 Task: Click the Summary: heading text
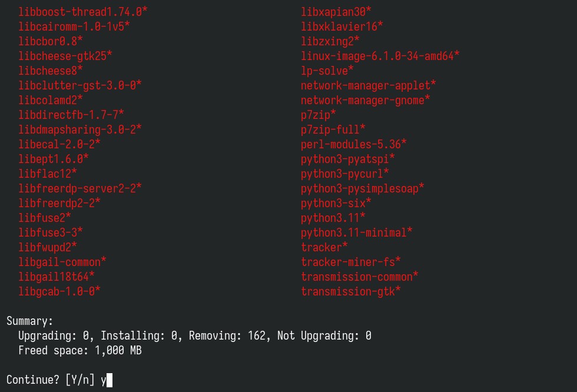pos(30,321)
